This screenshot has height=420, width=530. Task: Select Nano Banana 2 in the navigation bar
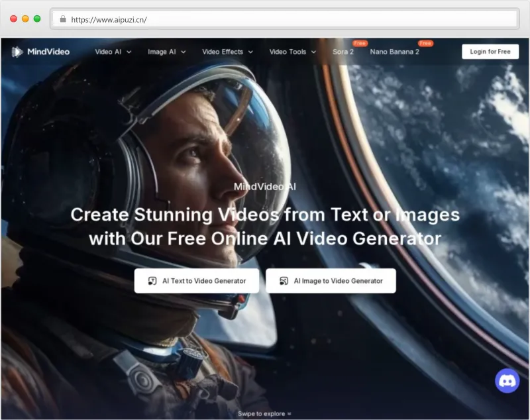pyautogui.click(x=395, y=51)
